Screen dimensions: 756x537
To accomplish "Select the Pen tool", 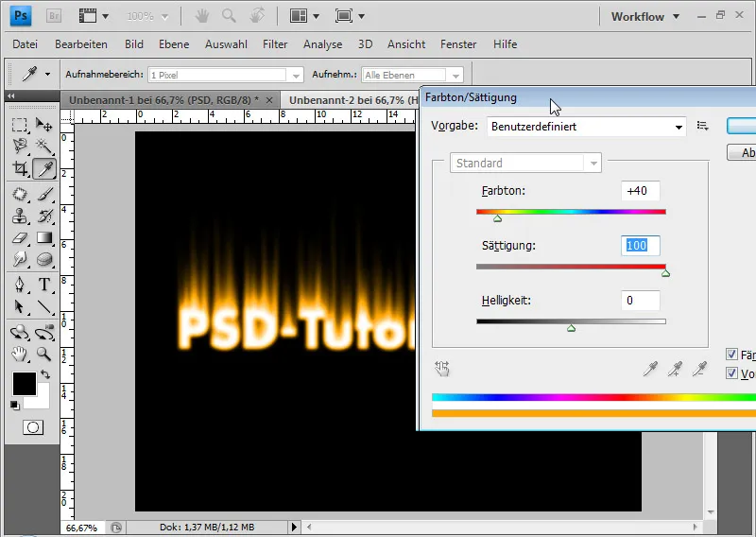I will [20, 285].
